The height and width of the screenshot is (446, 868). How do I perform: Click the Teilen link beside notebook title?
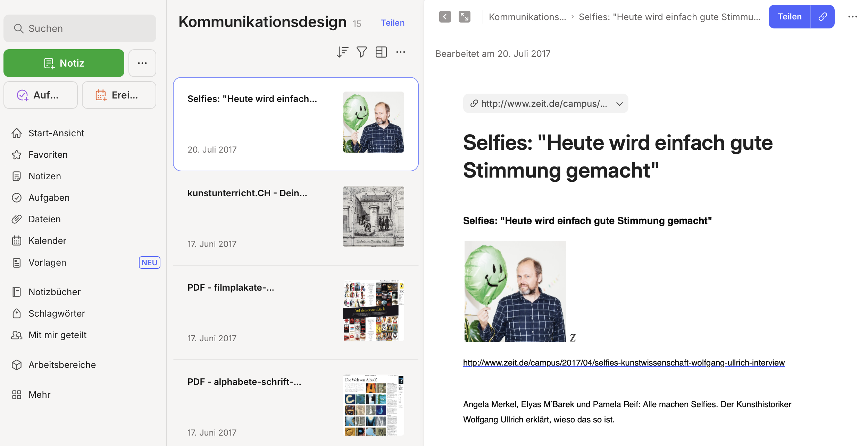click(393, 23)
